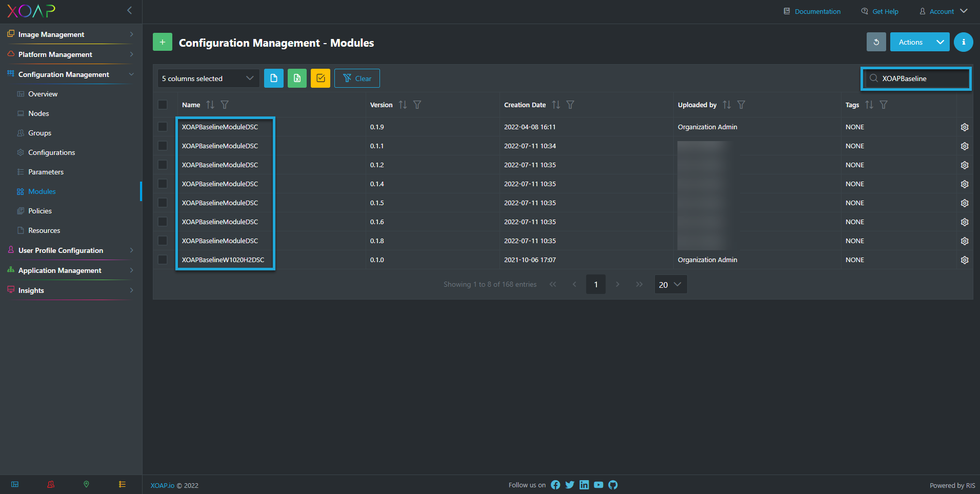This screenshot has height=494, width=980.
Task: Change page size from 20 dropdown
Action: (670, 284)
